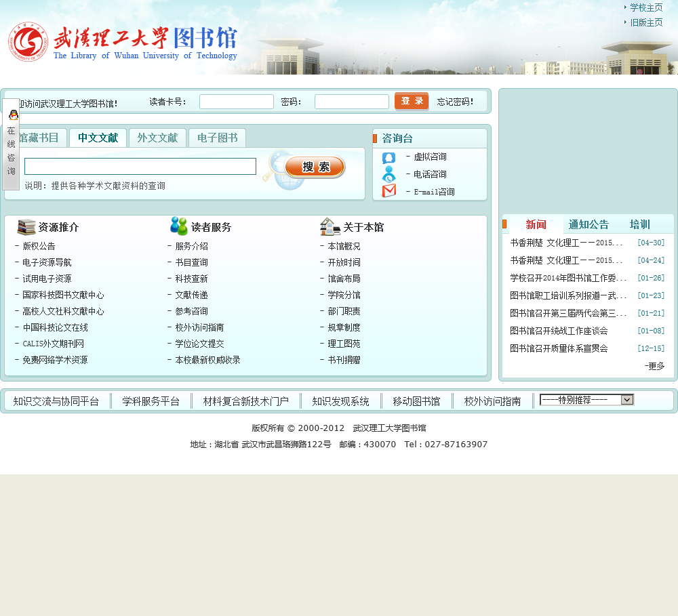Click the building icon beside 关于本馆
The image size is (678, 616).
[x=330, y=226]
